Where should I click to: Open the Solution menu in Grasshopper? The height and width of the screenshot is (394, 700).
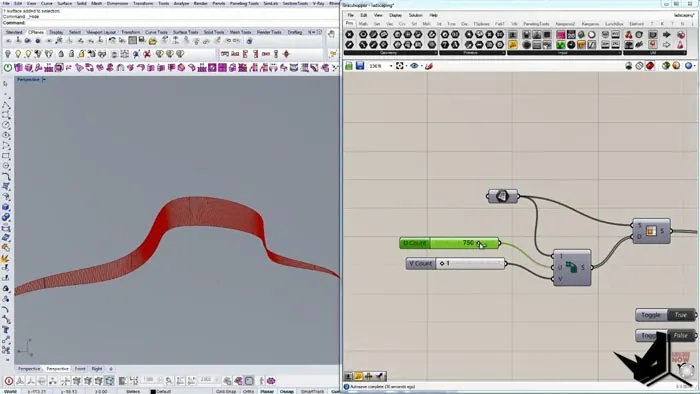(x=415, y=15)
